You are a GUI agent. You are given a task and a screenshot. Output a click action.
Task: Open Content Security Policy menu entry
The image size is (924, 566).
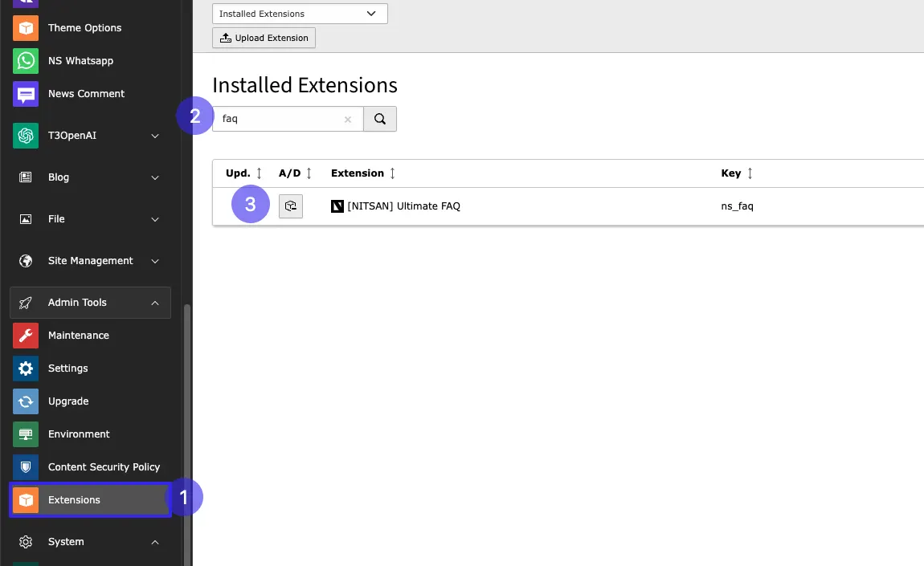pyautogui.click(x=104, y=467)
